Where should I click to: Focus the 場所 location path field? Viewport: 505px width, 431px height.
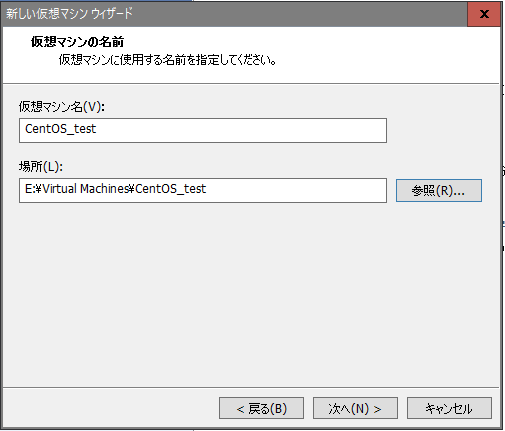click(203, 190)
